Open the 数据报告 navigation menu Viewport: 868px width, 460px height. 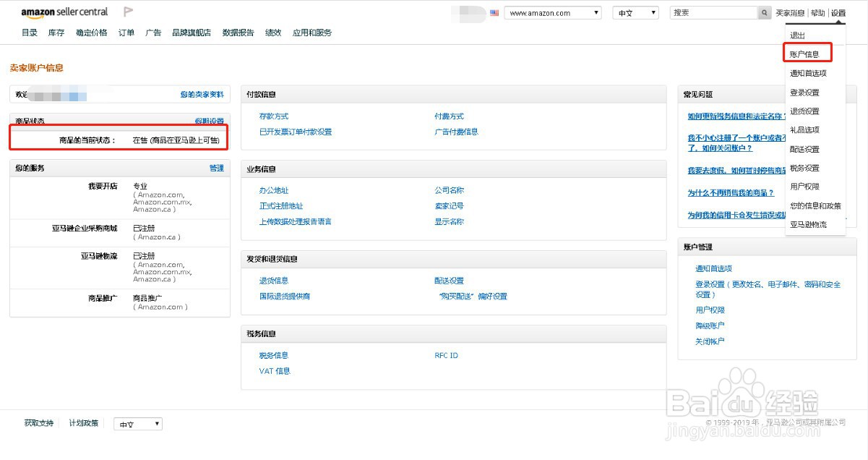click(236, 32)
